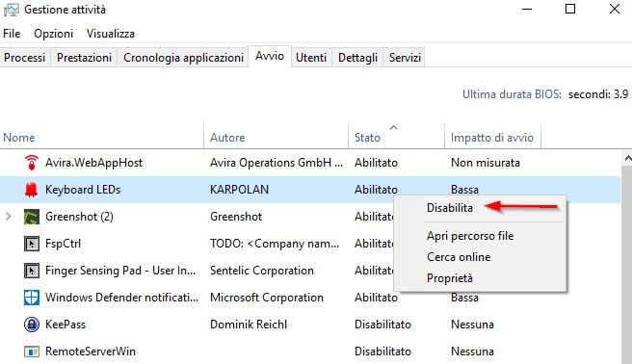
Task: Select the Finger Sensing Pad entry
Action: pos(120,271)
